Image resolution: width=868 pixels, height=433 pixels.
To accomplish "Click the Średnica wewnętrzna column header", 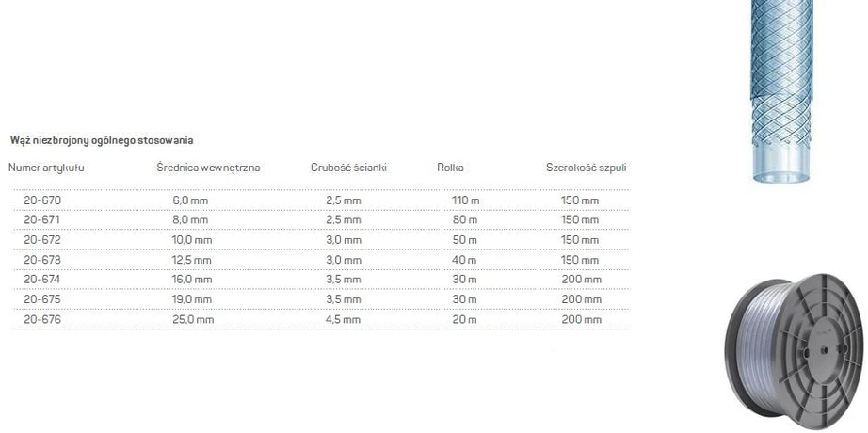I will pyautogui.click(x=208, y=168).
